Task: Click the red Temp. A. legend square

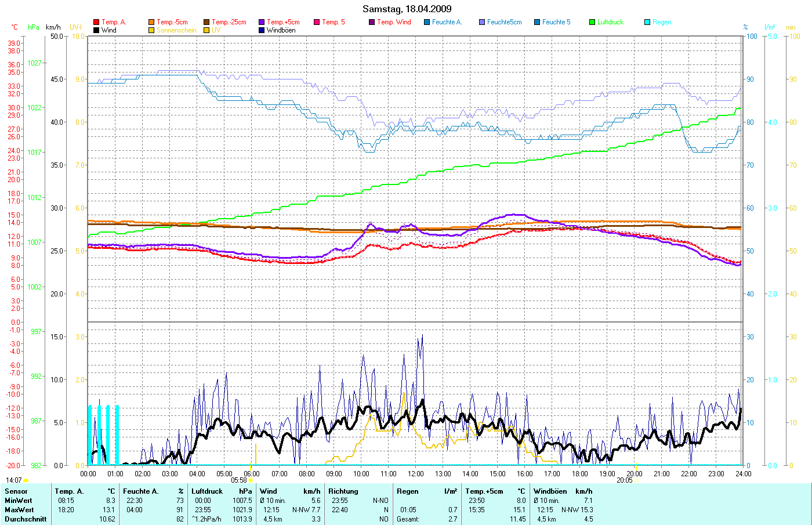Action: pyautogui.click(x=96, y=22)
